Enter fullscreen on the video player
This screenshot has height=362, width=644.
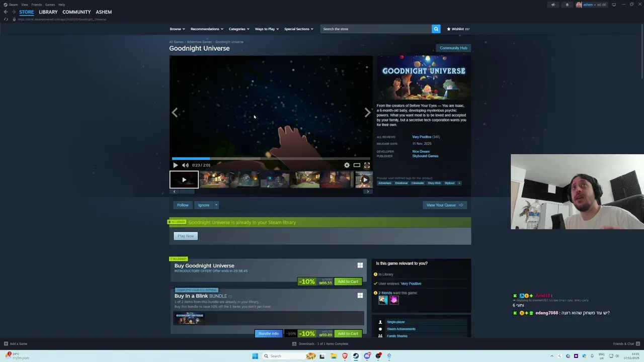pos(367,165)
